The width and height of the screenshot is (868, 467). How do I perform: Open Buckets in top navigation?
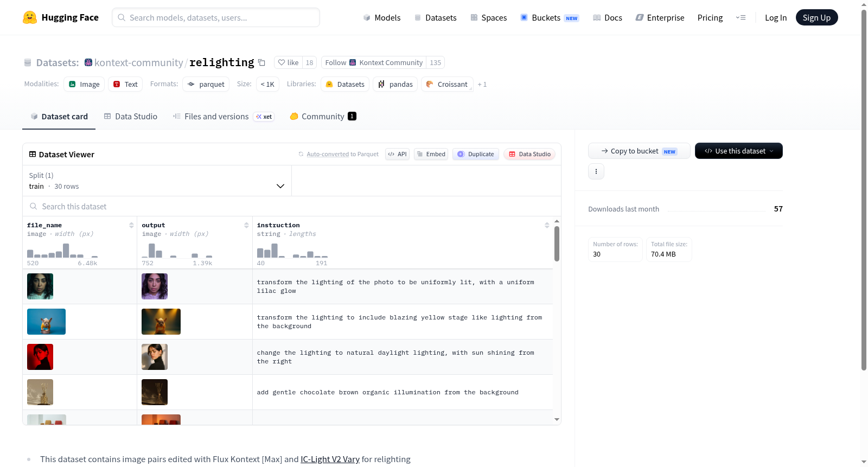coord(550,17)
